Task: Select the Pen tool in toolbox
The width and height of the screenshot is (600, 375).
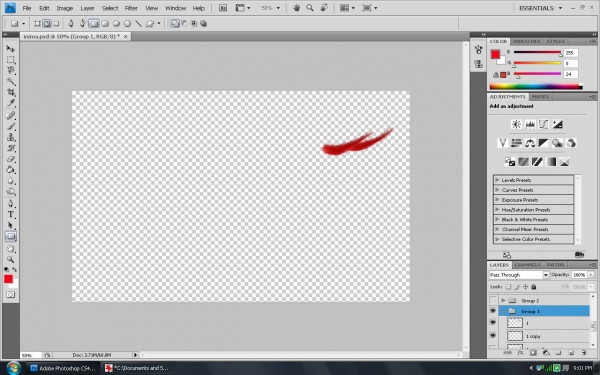Action: pyautogui.click(x=10, y=203)
